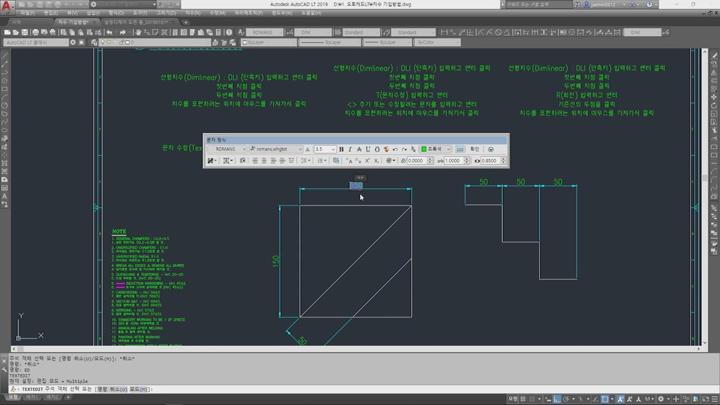Apply right paragraph alignment

[273, 161]
